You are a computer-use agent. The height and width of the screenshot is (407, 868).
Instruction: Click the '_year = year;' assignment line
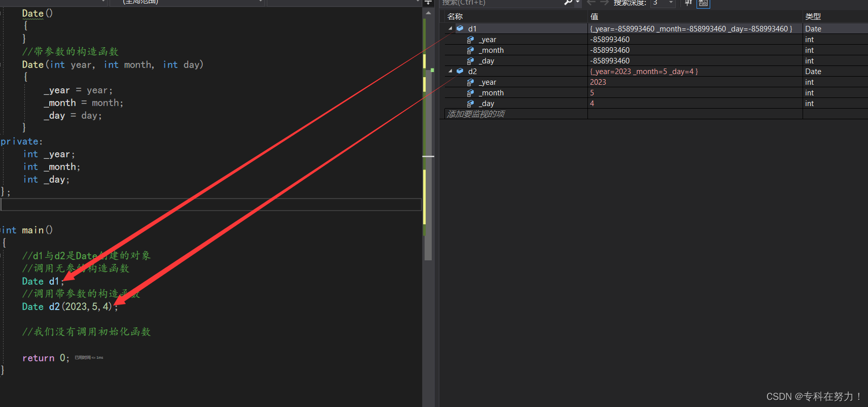point(78,90)
